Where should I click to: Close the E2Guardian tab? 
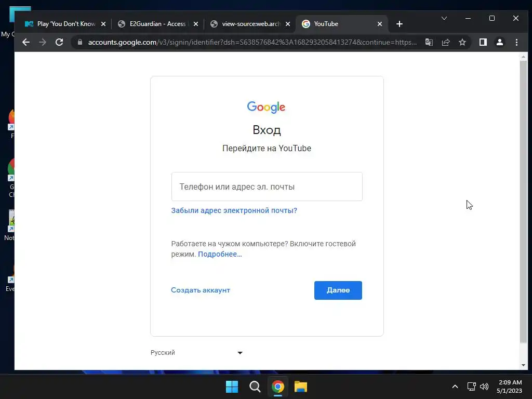196,24
